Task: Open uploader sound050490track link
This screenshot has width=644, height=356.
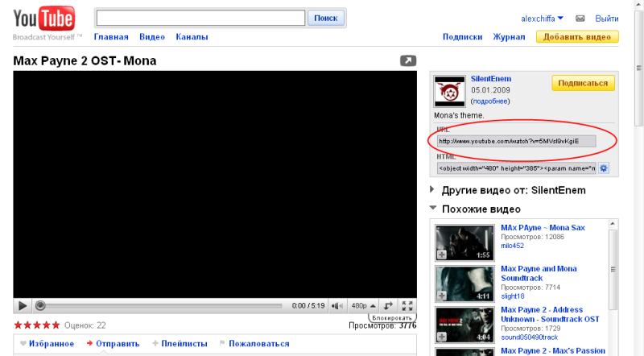Action: 529,337
